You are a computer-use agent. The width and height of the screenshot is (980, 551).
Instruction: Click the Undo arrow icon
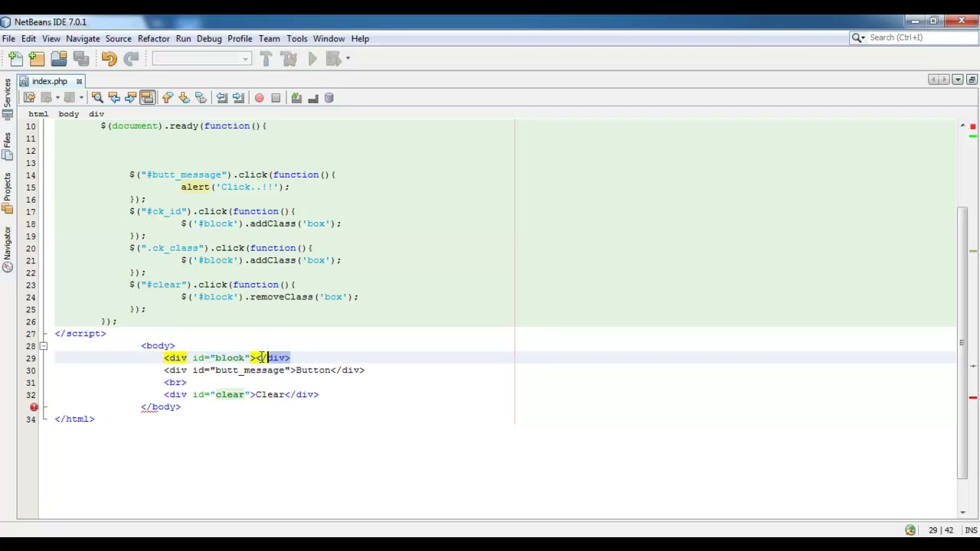pos(109,59)
